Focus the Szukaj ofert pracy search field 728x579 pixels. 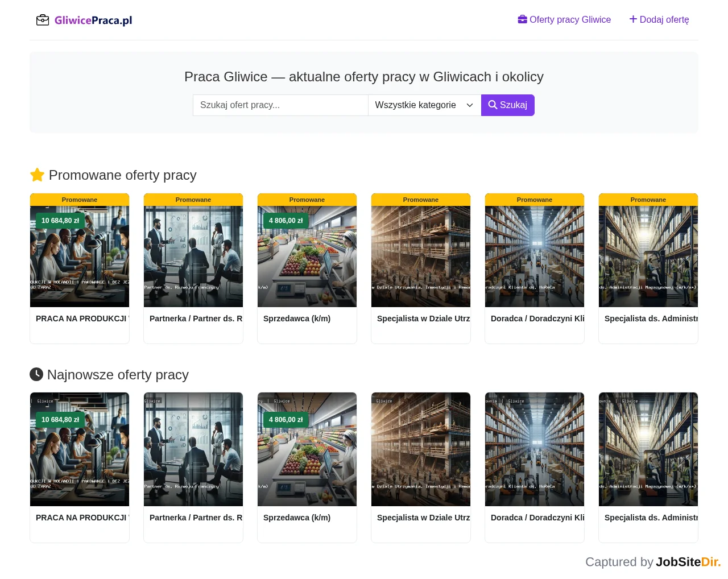280,105
